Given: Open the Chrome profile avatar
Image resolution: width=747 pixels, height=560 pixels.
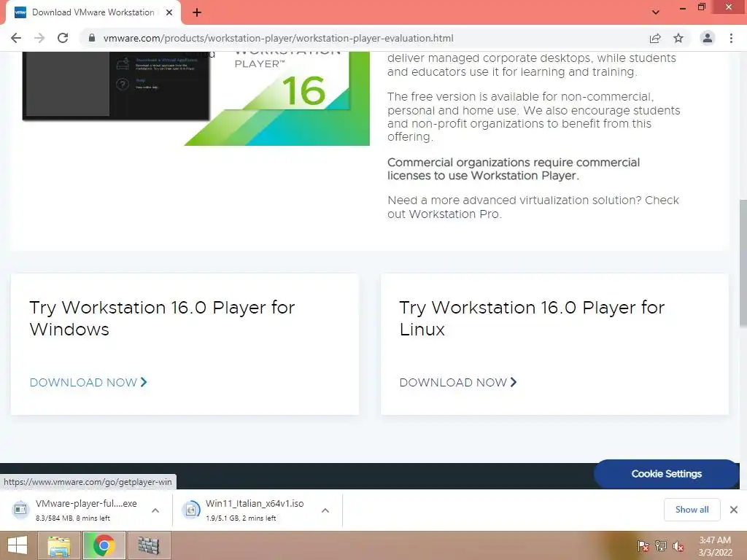Looking at the screenshot, I should [708, 38].
